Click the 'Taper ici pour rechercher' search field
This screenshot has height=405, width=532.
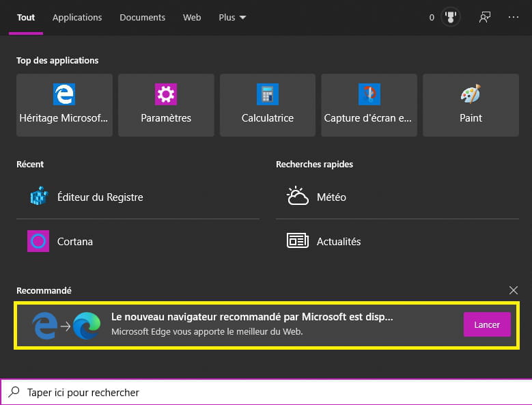point(266,392)
